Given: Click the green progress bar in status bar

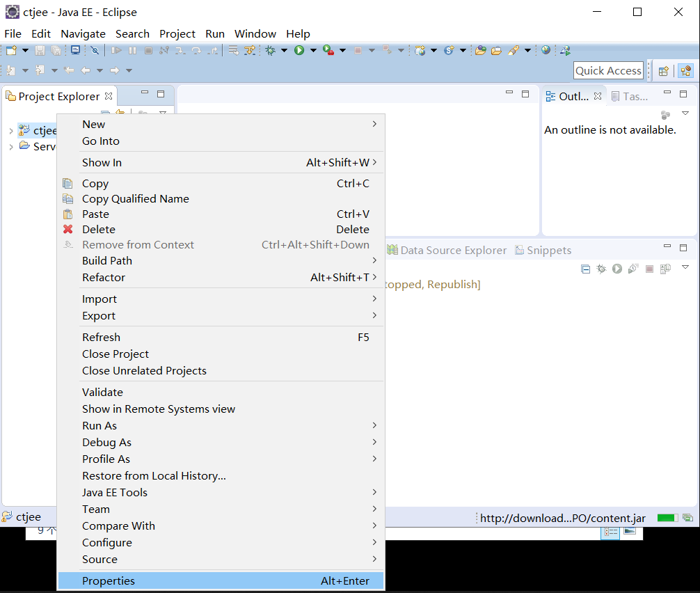Looking at the screenshot, I should pyautogui.click(x=667, y=518).
